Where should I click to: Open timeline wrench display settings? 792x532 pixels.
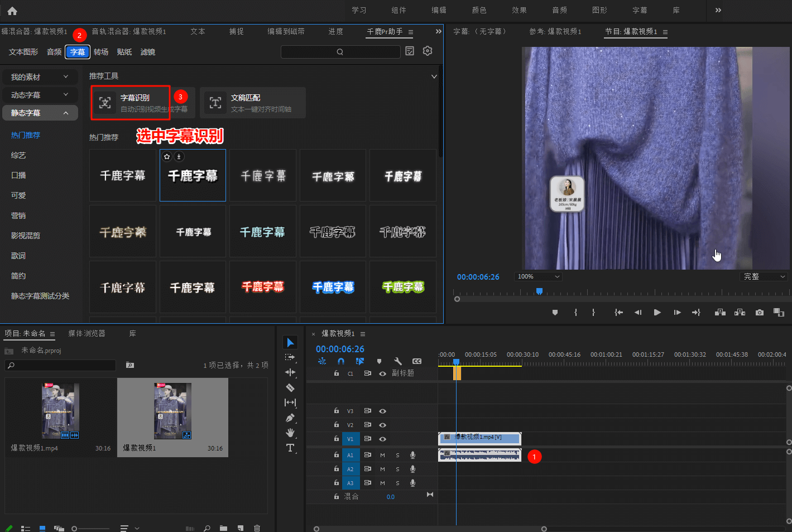[x=398, y=361]
